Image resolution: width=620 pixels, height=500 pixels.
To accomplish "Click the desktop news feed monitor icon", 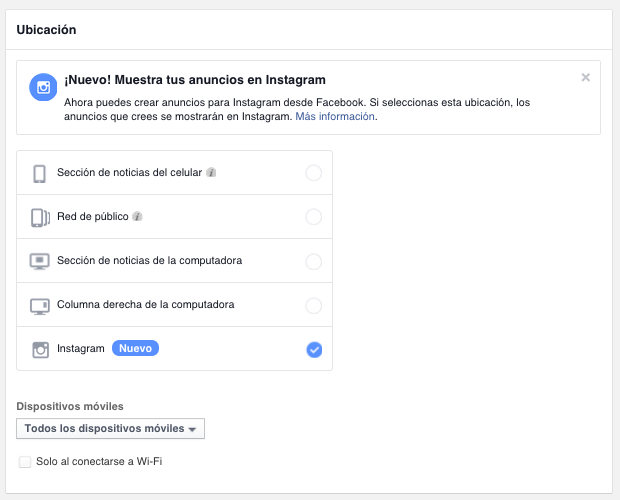I will tap(40, 261).
